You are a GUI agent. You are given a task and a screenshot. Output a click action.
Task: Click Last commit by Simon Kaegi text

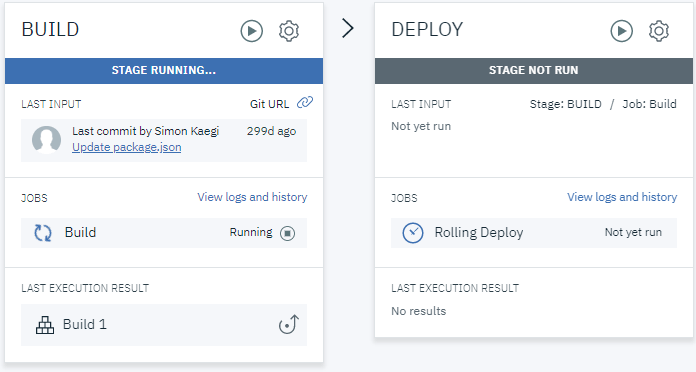click(146, 131)
